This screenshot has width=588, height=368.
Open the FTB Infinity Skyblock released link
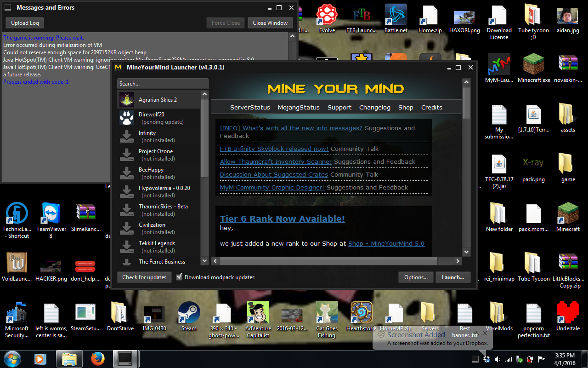pos(274,149)
